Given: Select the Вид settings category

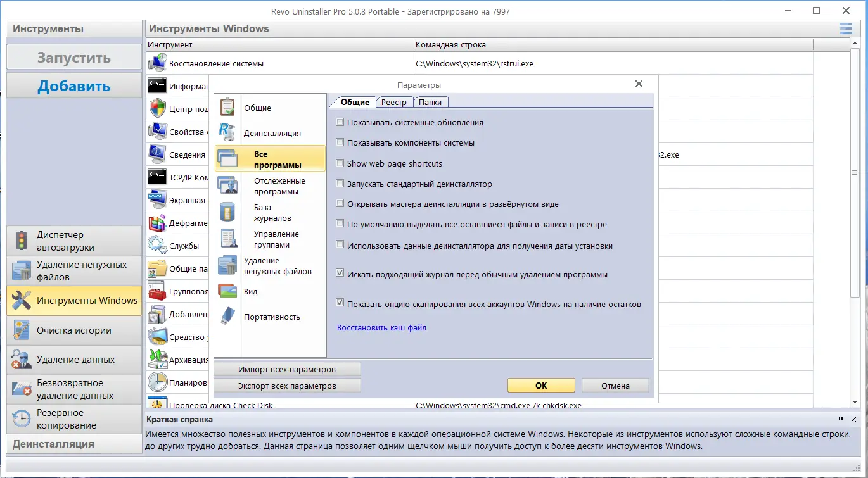Looking at the screenshot, I should pos(270,292).
